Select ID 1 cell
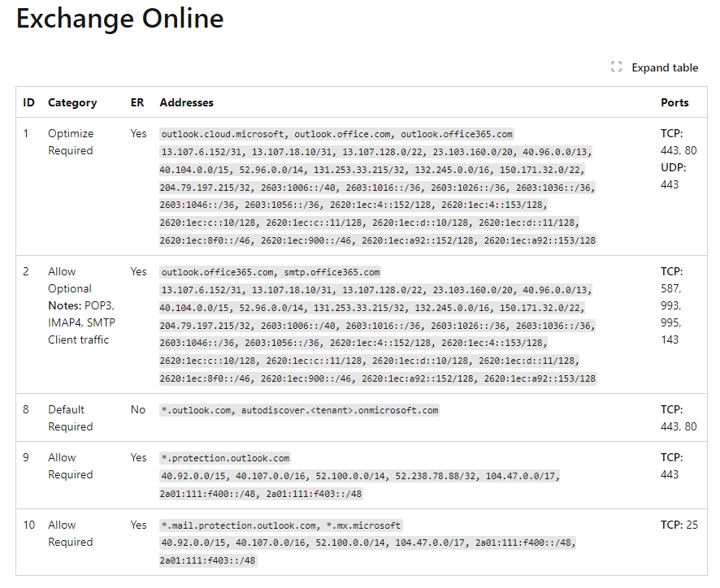Image resolution: width=720 pixels, height=588 pixels. 26,133
